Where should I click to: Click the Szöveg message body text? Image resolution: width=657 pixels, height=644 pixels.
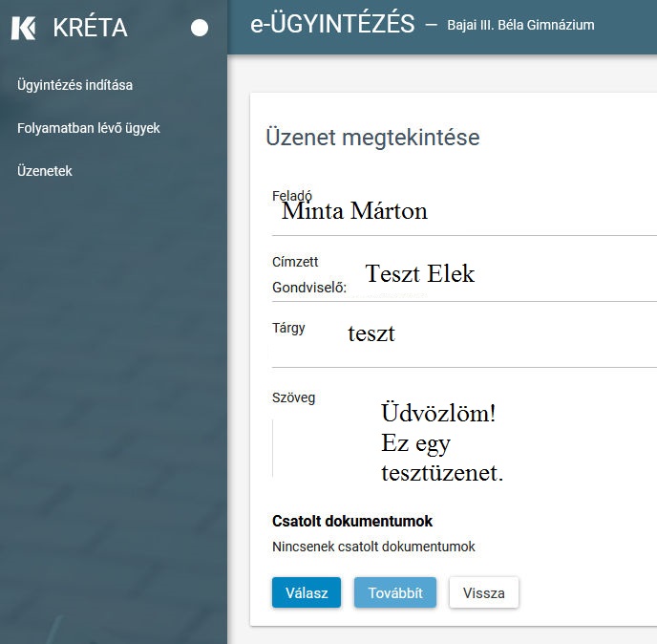[x=441, y=443]
